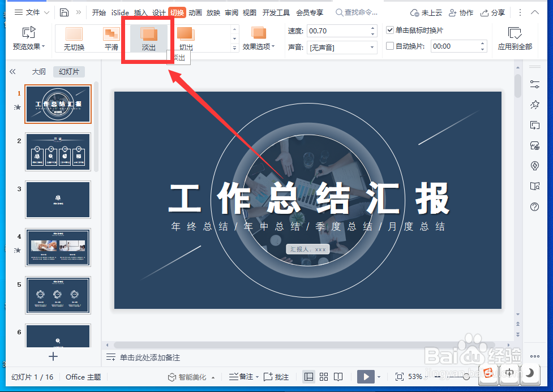
Task: Switch to slide sorter grid view
Action: pyautogui.click(x=323, y=377)
